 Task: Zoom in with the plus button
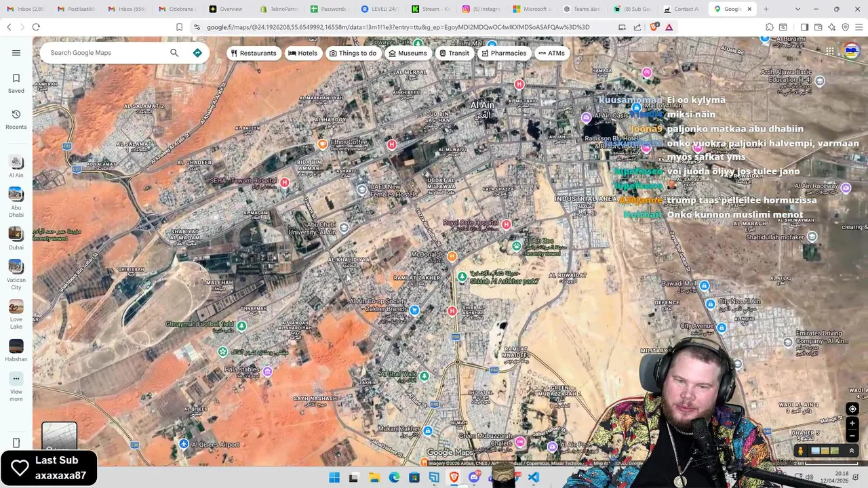coord(852,423)
